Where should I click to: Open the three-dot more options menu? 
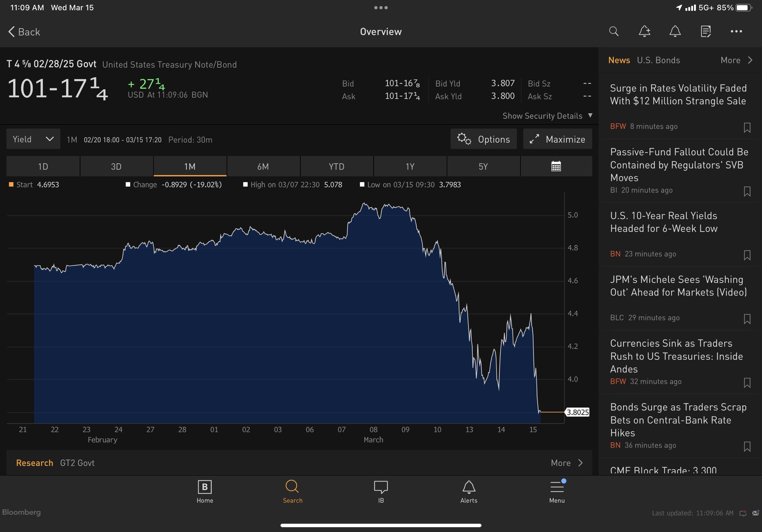pos(736,32)
